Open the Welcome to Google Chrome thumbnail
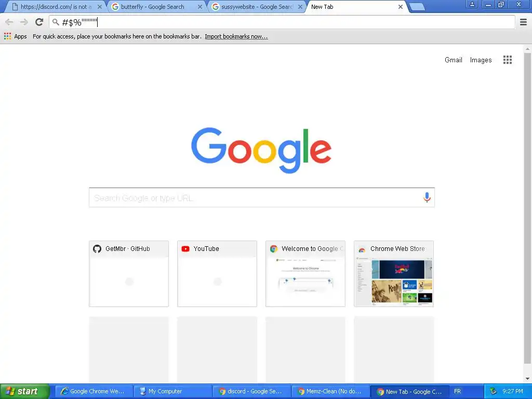The image size is (532, 399). [x=305, y=274]
